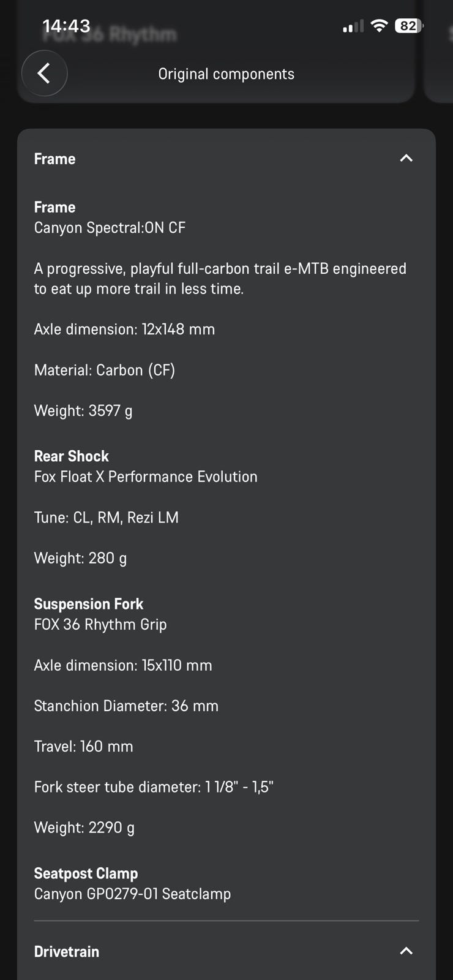The width and height of the screenshot is (453, 980).
Task: Tap the cellular signal bars icon
Action: point(353,26)
